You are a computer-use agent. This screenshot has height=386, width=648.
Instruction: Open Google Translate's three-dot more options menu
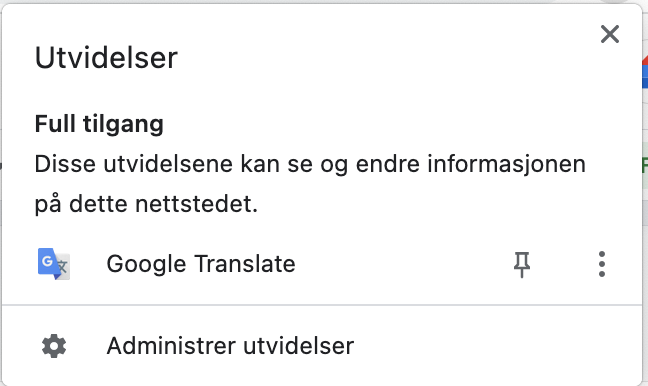[x=602, y=264]
